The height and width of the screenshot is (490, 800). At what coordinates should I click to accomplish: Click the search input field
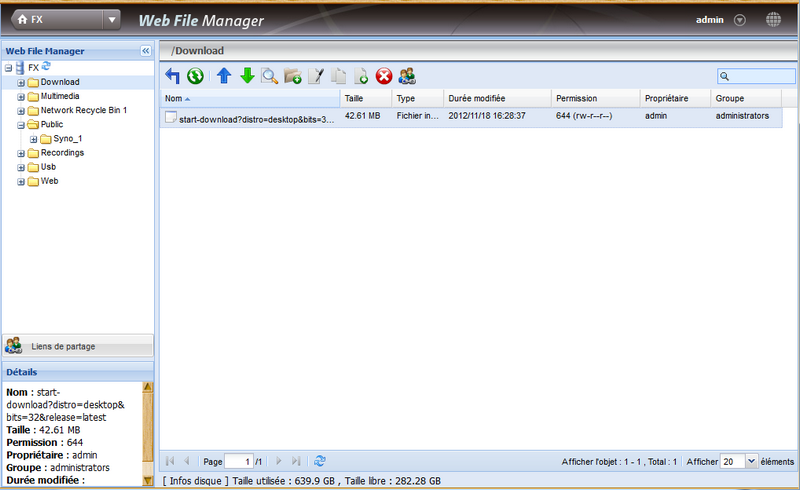click(756, 76)
